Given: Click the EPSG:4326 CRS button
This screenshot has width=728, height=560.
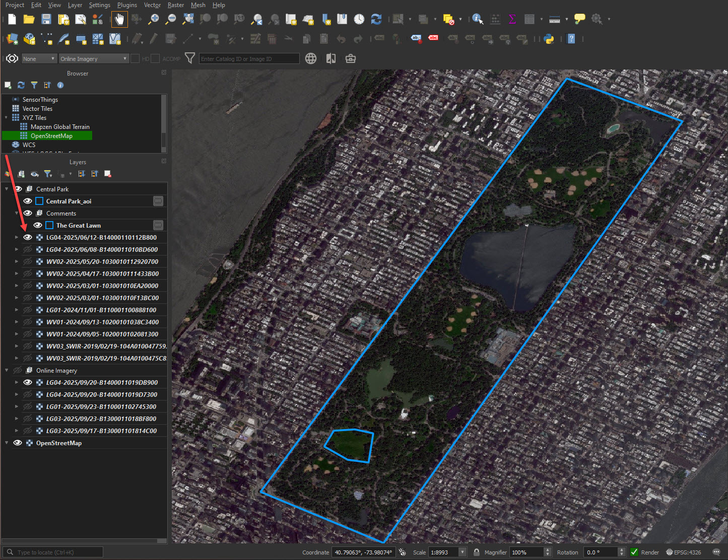Looking at the screenshot, I should click(x=684, y=552).
